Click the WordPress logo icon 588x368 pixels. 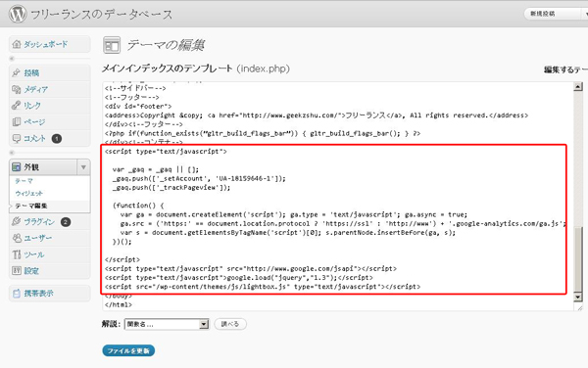(18, 14)
